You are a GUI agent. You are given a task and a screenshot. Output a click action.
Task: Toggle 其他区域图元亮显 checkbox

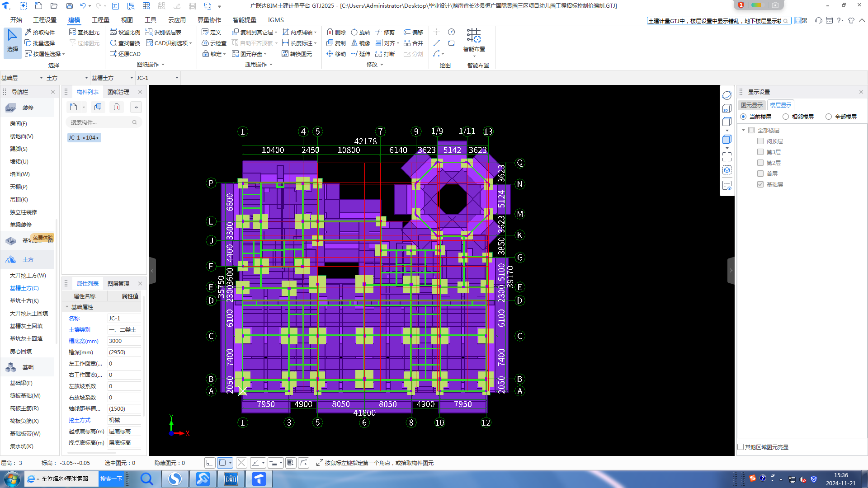click(741, 447)
